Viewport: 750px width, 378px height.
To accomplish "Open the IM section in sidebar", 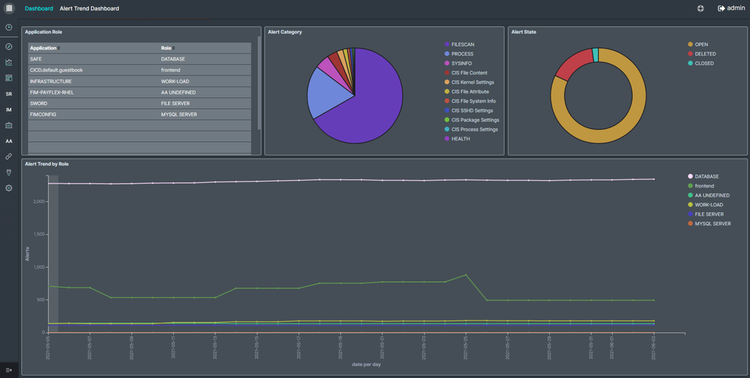I will (x=9, y=110).
